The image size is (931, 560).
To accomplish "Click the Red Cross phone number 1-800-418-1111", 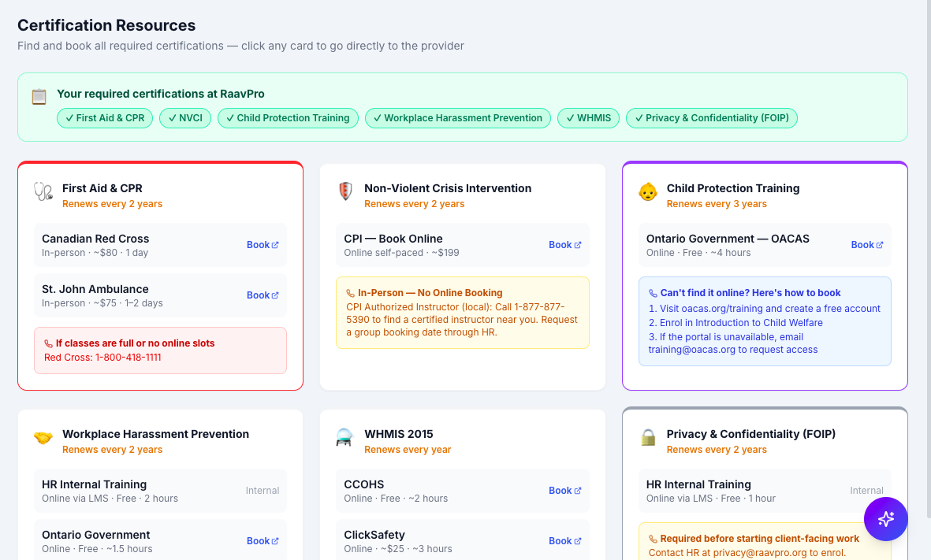I will pyautogui.click(x=128, y=357).
